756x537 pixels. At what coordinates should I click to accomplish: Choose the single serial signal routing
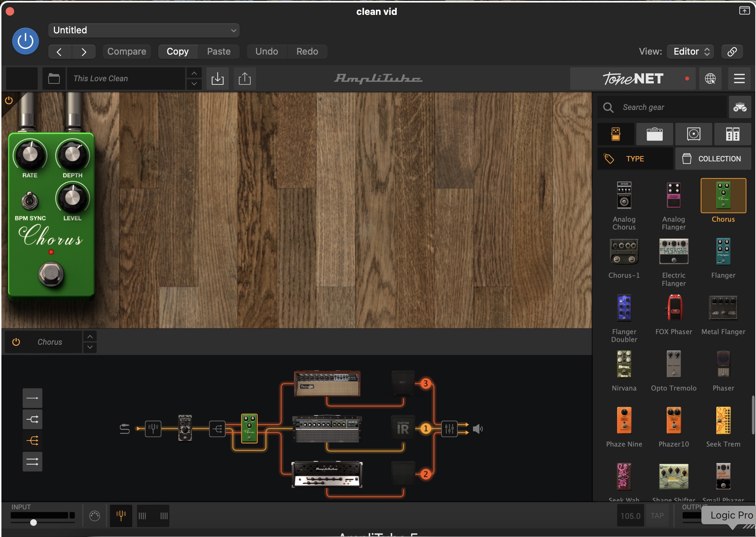coord(32,398)
